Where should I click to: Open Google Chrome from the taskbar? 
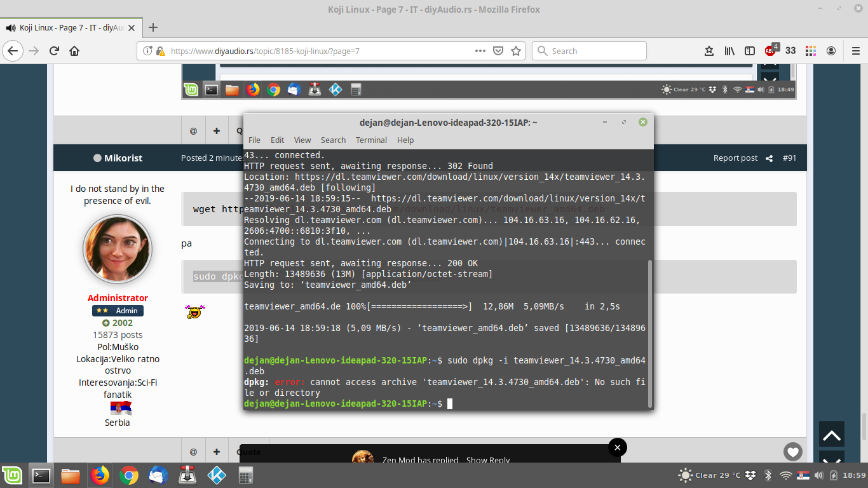pyautogui.click(x=129, y=475)
